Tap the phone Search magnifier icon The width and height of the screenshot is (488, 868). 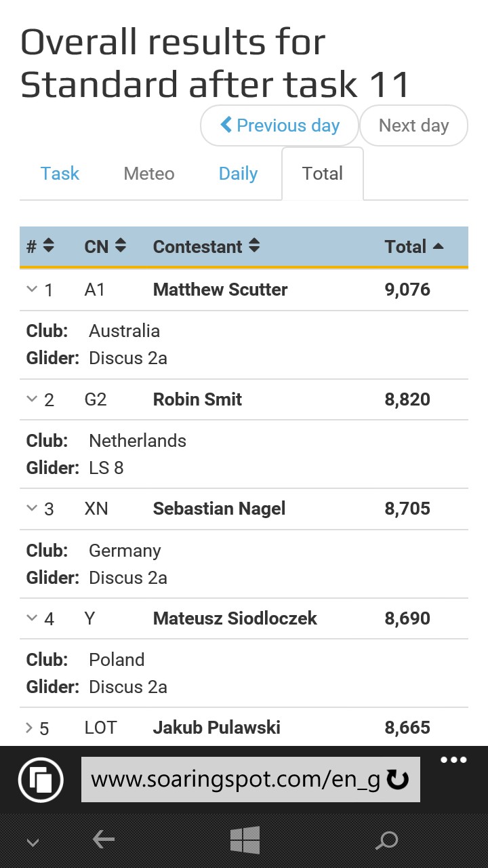tap(386, 841)
